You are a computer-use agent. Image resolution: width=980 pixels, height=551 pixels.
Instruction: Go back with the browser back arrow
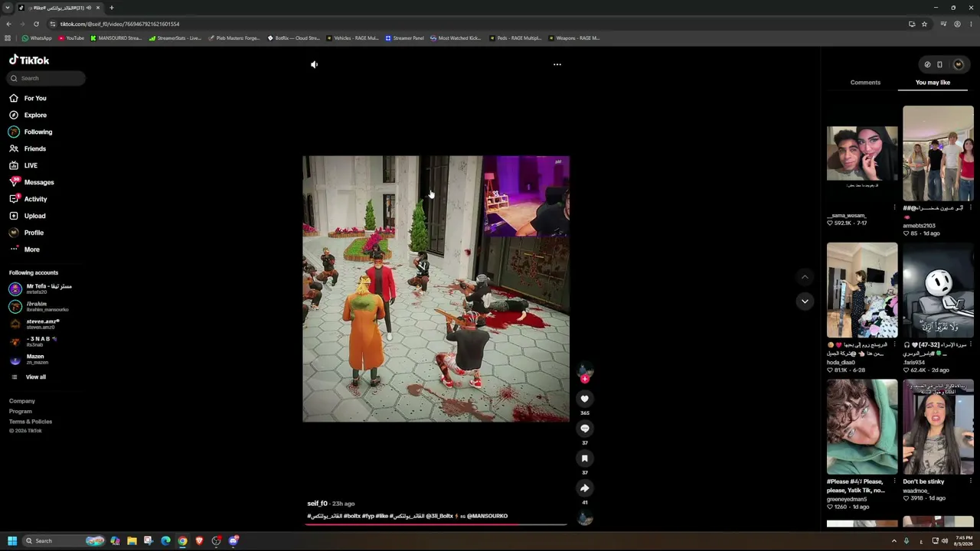(8, 24)
